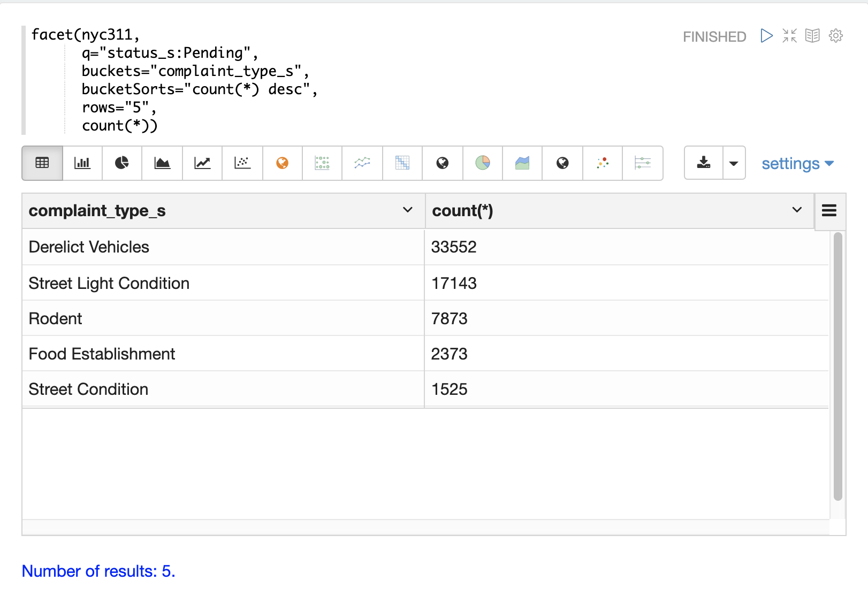Open count(*) column menu chevron
Image resolution: width=868 pixels, height=596 pixels.
(x=797, y=210)
